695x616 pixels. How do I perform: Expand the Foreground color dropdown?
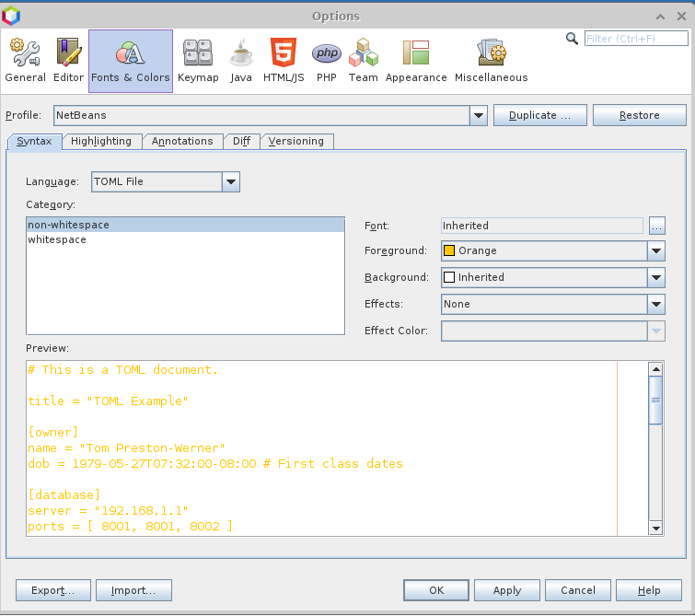coord(655,251)
